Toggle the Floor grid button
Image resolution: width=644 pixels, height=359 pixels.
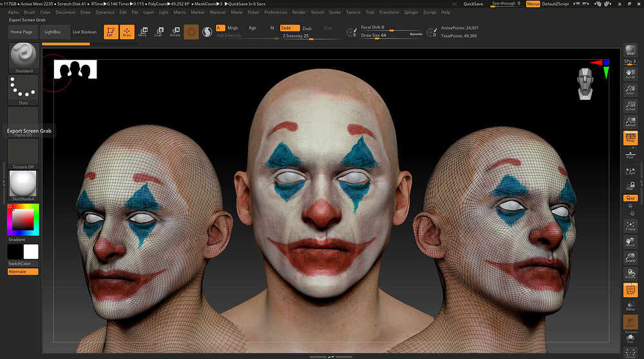click(x=630, y=154)
